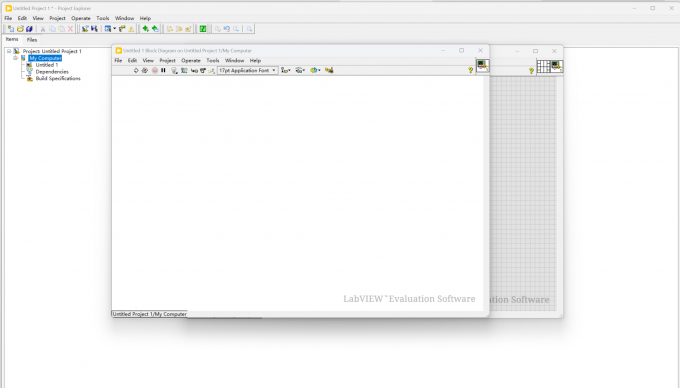
Task: Open the Align Objects dropdown
Action: [285, 70]
